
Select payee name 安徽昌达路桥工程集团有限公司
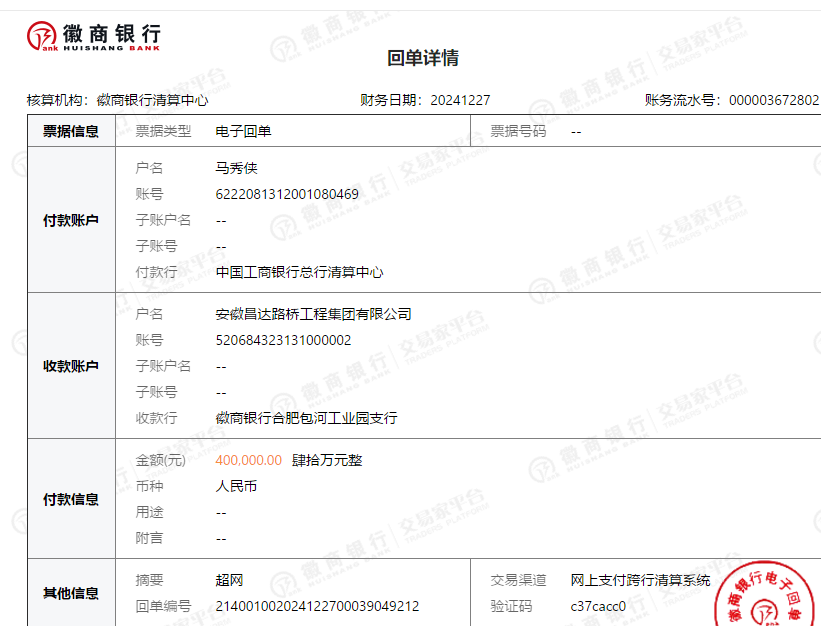tap(313, 314)
